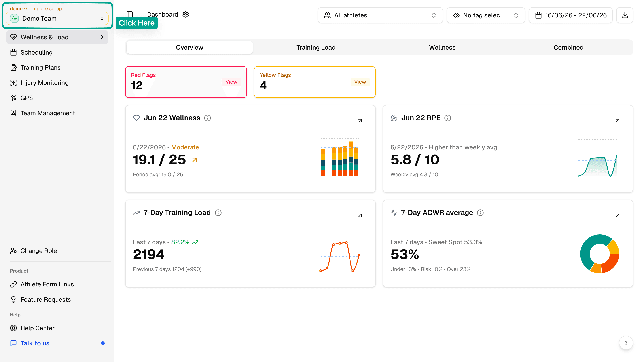Open Feature Requests page
Image resolution: width=644 pixels, height=362 pixels.
click(x=57, y=299)
